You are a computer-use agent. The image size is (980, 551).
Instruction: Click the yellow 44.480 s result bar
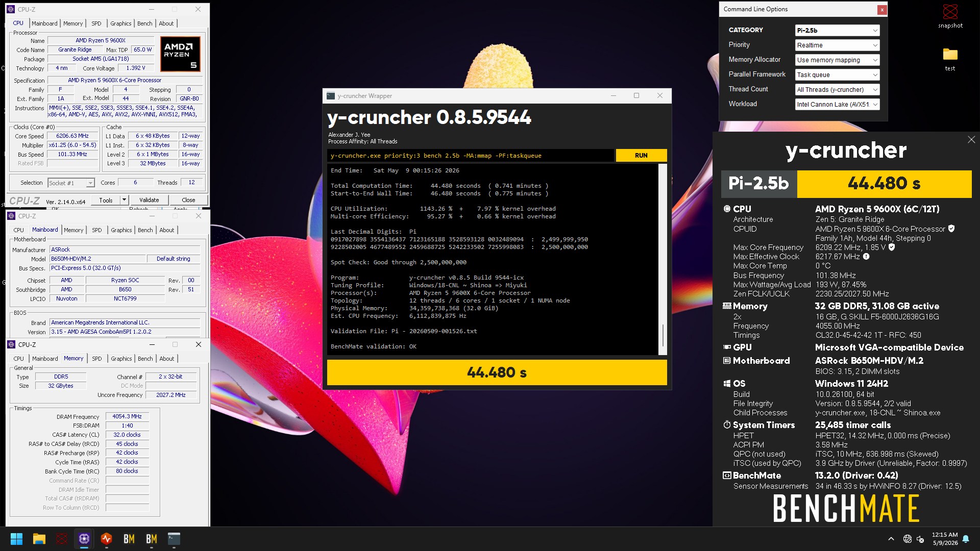(497, 372)
